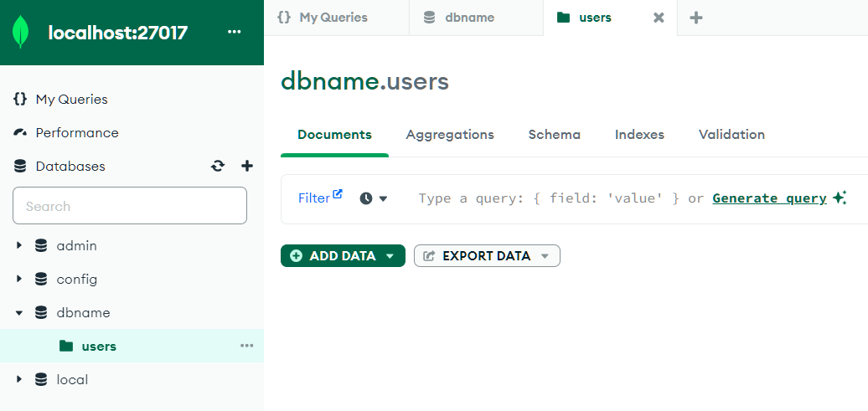Screen dimensions: 868x411
Task: Open the EXPORT DATA dropdown
Action: (487, 256)
